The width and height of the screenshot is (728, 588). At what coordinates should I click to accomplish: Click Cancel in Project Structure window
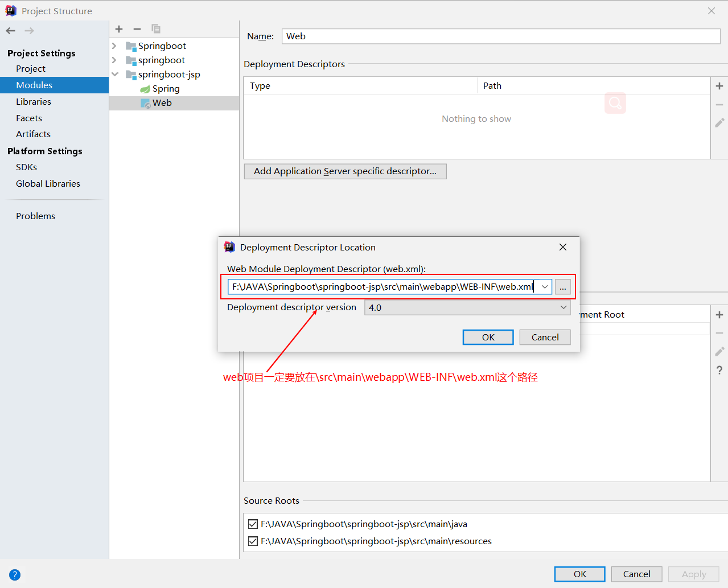[637, 574]
